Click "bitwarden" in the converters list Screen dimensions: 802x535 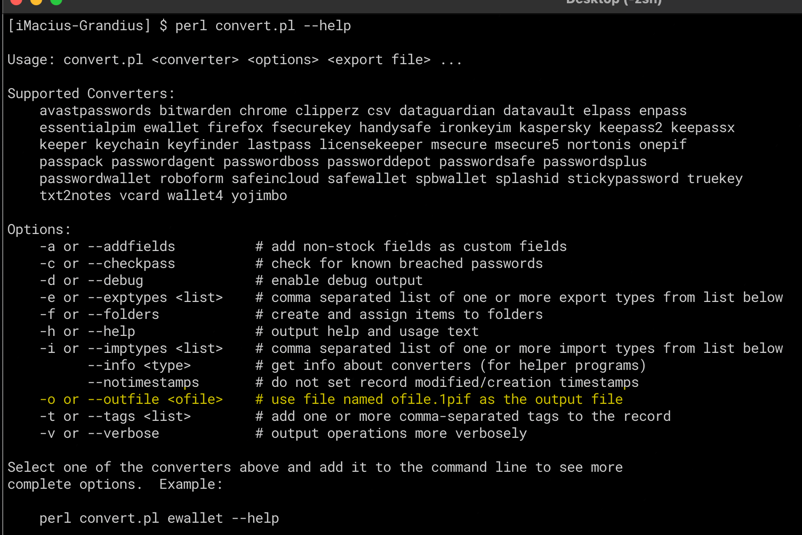tap(195, 110)
